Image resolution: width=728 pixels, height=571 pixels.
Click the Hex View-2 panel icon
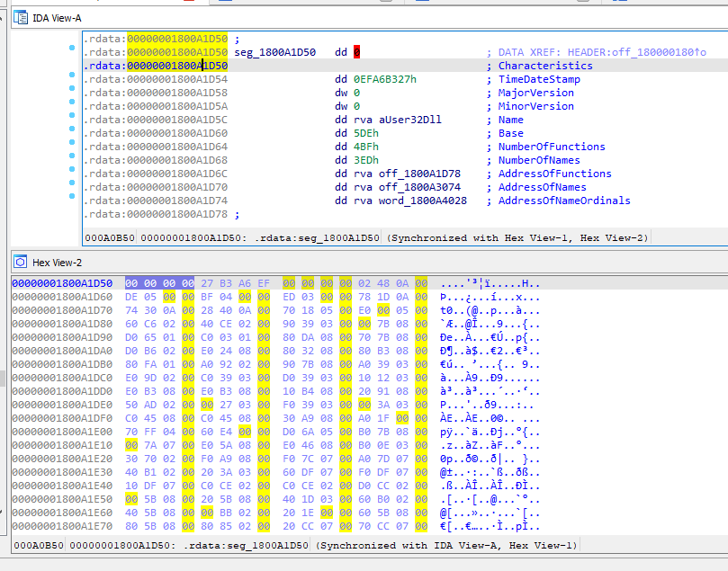(x=21, y=262)
